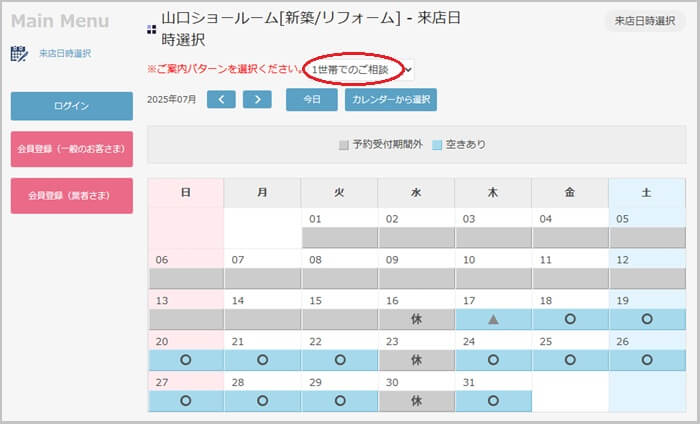The image size is (700, 424).
Task: Click the 来店日時選択 sidebar menu link
Action: pos(65,53)
